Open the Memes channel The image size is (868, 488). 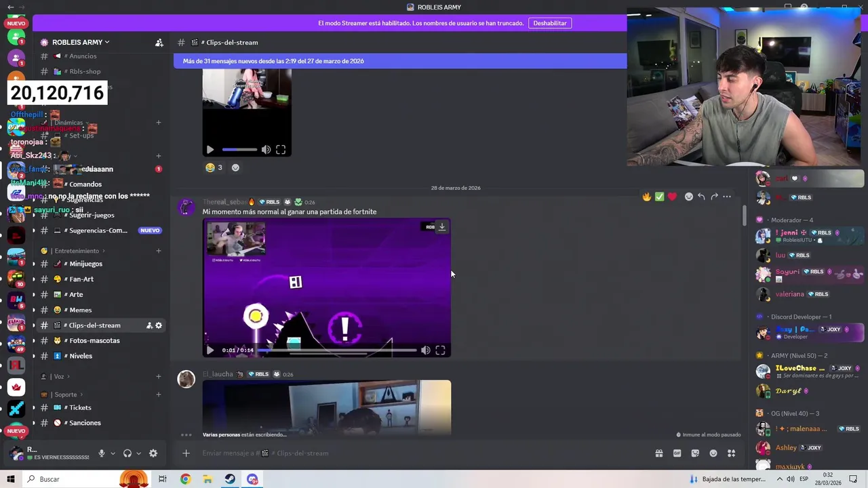(x=80, y=310)
